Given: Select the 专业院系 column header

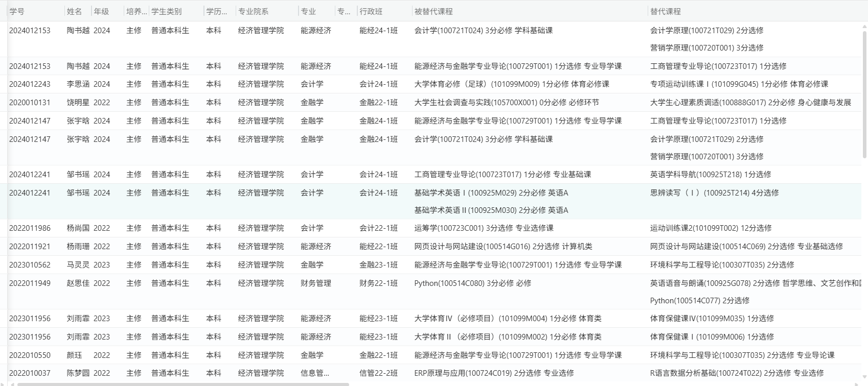Looking at the screenshot, I should pyautogui.click(x=253, y=11).
